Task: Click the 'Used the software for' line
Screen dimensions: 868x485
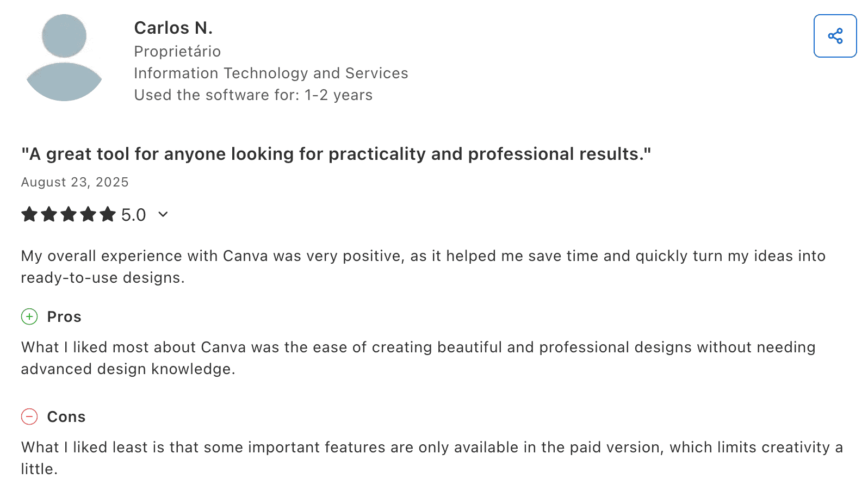Action: [253, 95]
